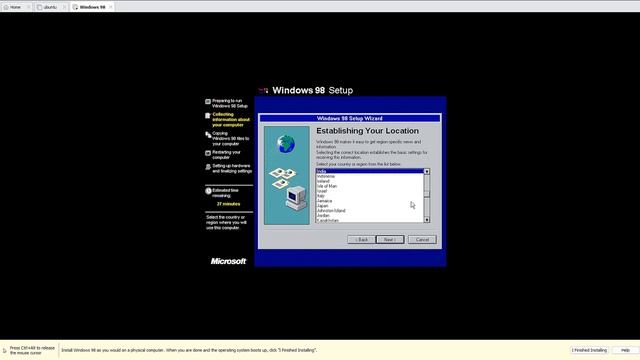The image size is (640, 360).
Task: Select Kazakhstan in the country list
Action: pyautogui.click(x=370, y=220)
